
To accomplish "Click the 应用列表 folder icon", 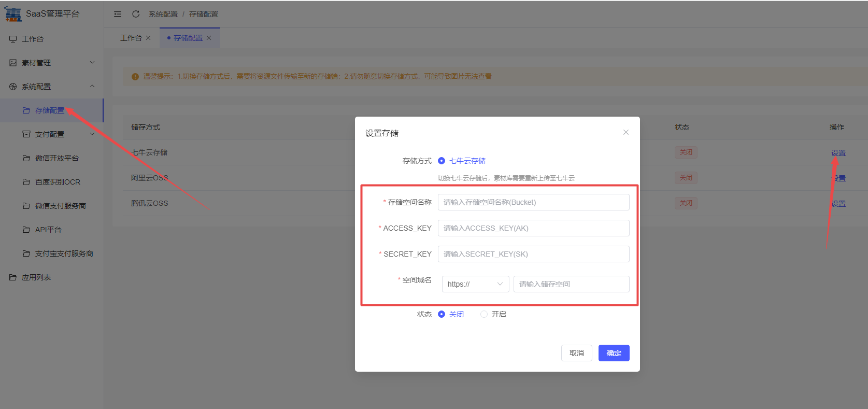I will click(x=13, y=277).
